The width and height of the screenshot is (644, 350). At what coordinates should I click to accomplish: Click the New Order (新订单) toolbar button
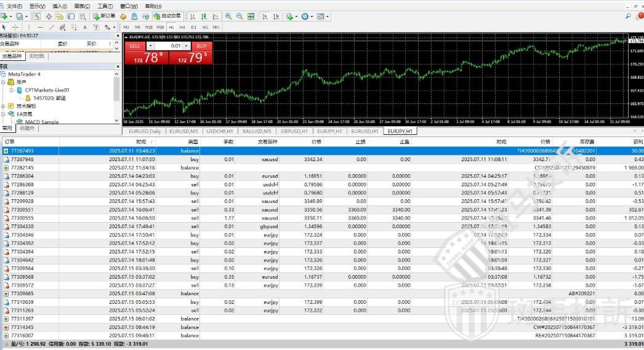point(104,16)
